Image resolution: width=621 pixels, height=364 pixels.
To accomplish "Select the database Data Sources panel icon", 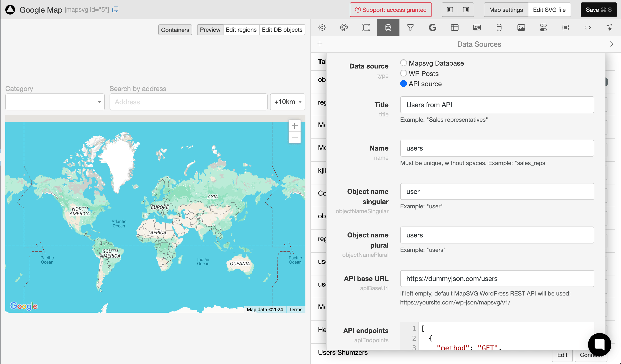I will (x=388, y=28).
